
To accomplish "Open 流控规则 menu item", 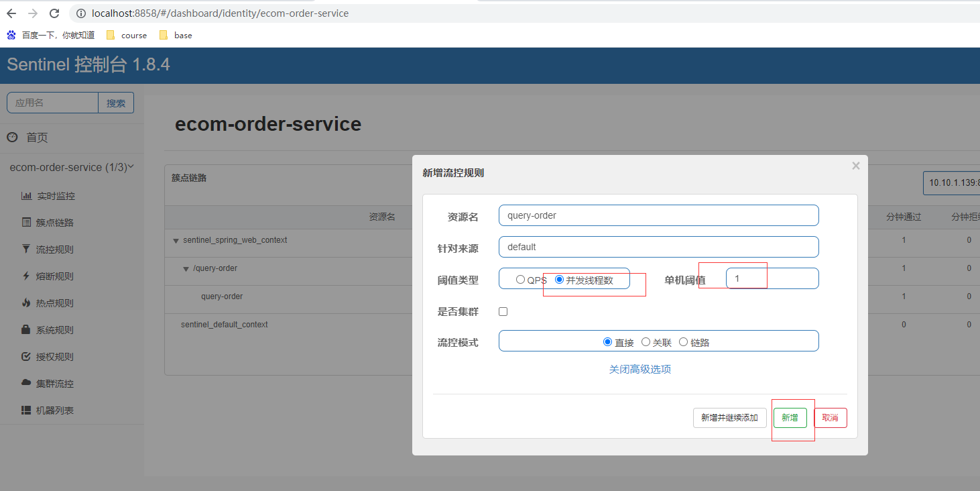I will (x=55, y=249).
